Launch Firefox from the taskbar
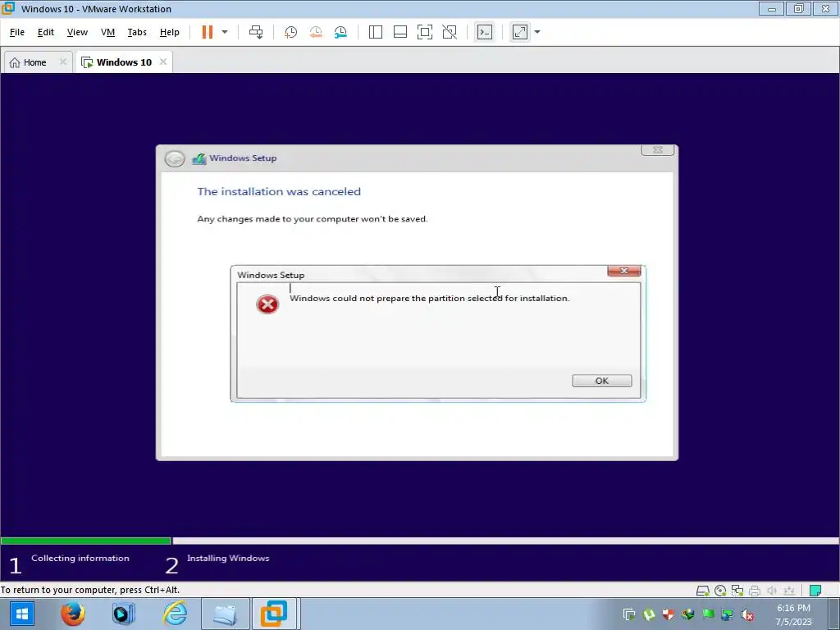 click(x=72, y=614)
